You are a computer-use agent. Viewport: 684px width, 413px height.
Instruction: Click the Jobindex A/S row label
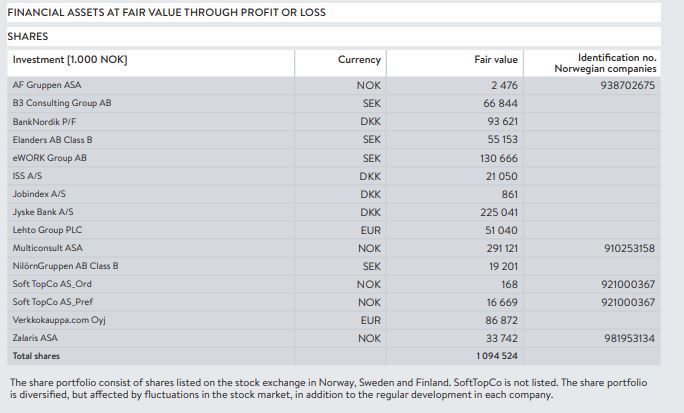click(x=39, y=193)
